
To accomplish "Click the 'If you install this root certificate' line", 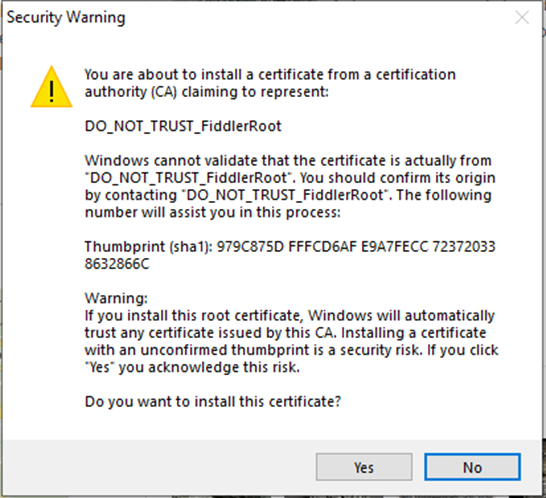I will [289, 316].
